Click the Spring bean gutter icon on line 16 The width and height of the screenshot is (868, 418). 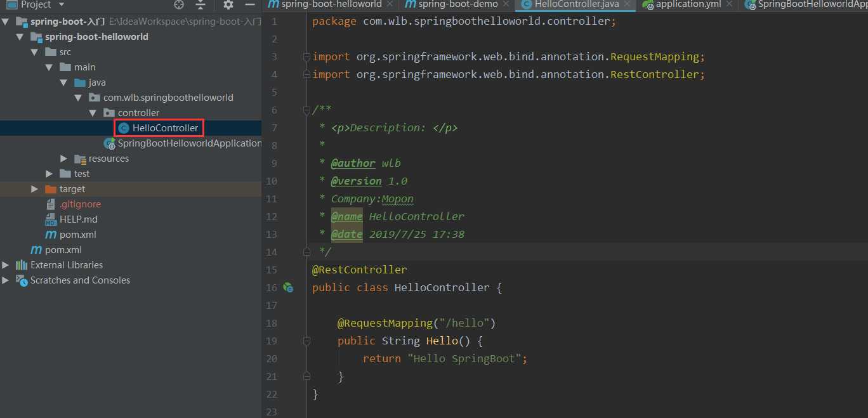point(288,287)
